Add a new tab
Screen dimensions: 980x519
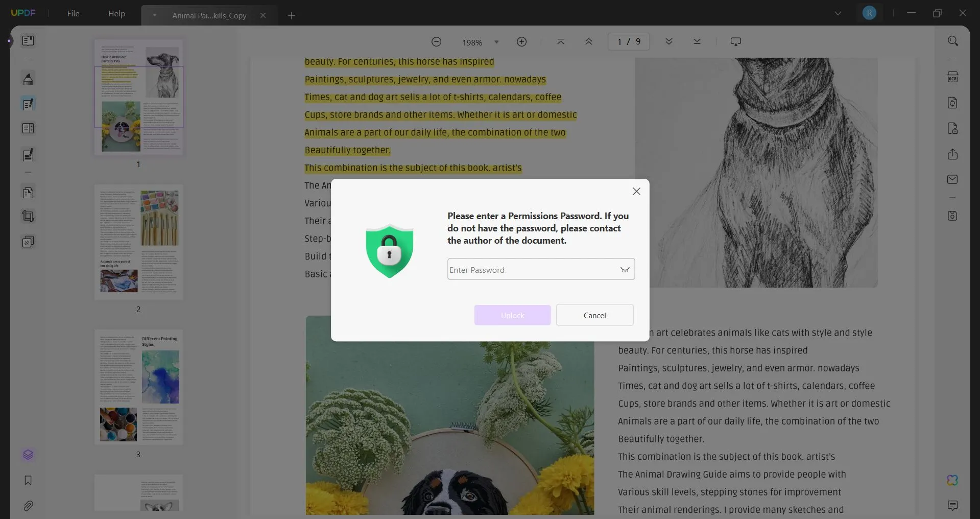tap(291, 15)
